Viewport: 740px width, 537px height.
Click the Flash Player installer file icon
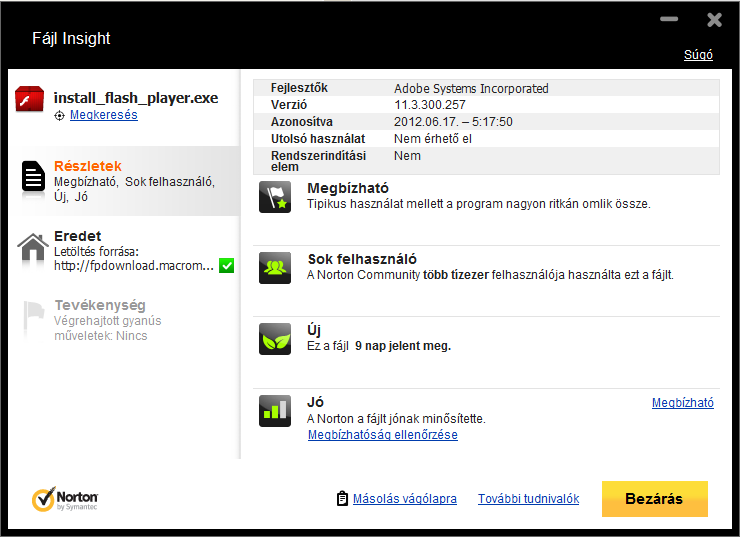(x=30, y=99)
